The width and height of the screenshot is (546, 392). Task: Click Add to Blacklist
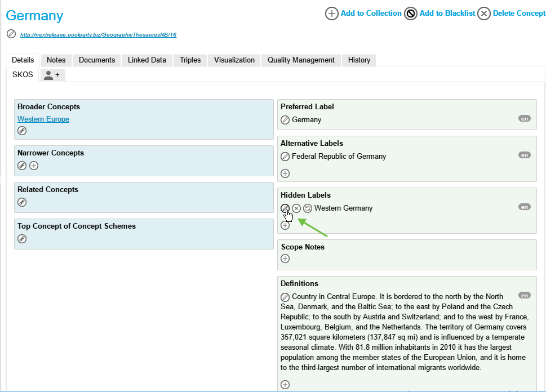coord(440,14)
